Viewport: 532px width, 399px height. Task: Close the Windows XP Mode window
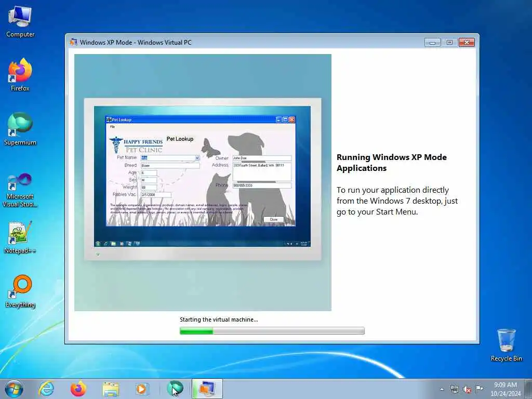point(467,43)
